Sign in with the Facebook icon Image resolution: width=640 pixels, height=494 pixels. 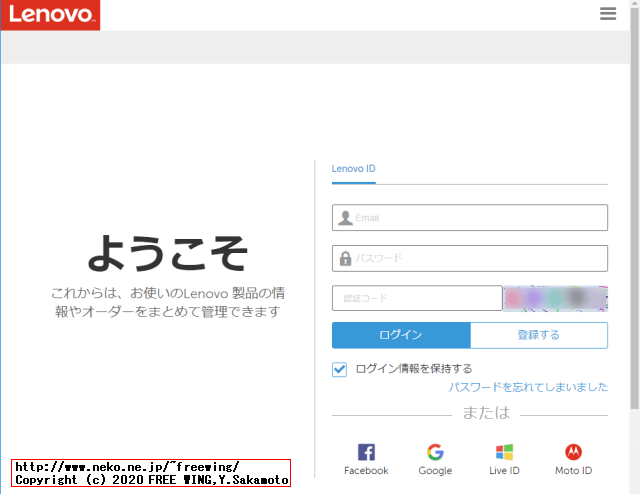click(366, 452)
